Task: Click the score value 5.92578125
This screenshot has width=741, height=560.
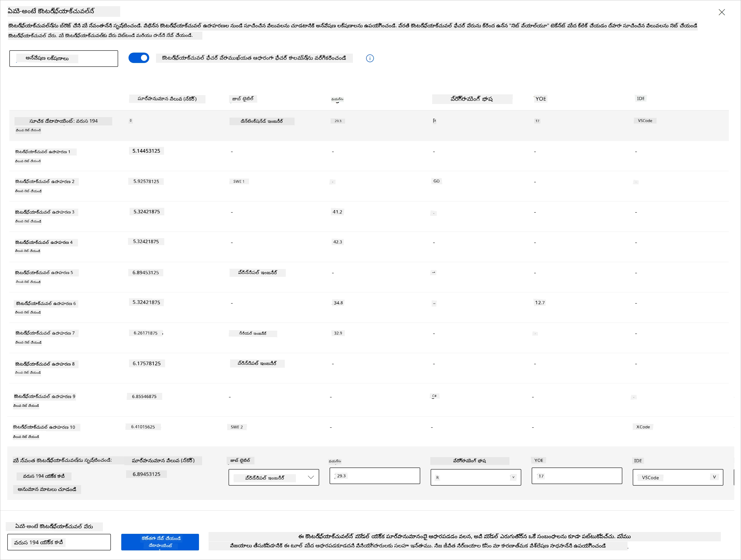Action: (x=146, y=181)
